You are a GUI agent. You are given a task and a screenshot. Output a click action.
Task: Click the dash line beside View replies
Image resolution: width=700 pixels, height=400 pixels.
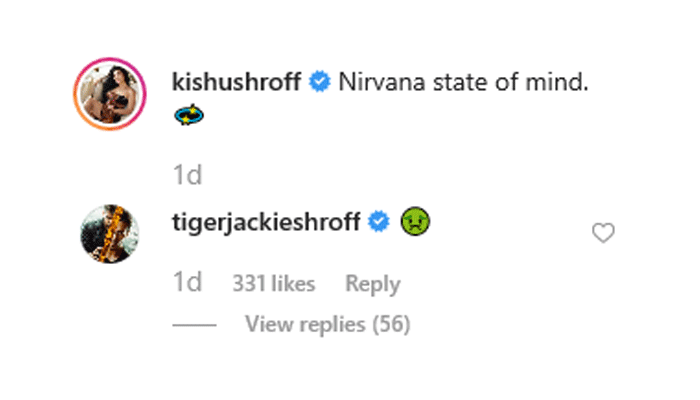click(x=194, y=325)
